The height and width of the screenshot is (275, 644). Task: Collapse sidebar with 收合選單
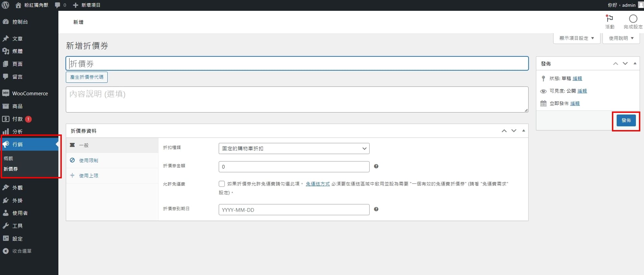click(x=29, y=251)
